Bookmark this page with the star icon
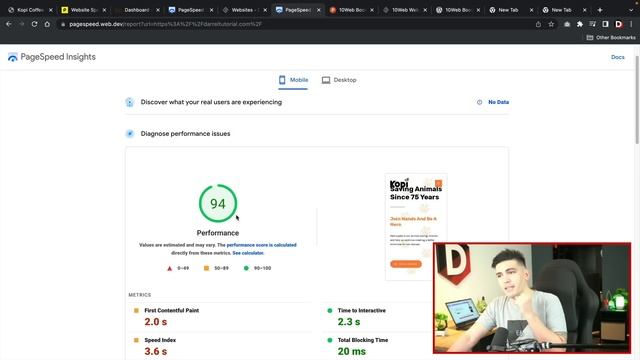Image resolution: width=640 pixels, height=360 pixels. (x=551, y=24)
